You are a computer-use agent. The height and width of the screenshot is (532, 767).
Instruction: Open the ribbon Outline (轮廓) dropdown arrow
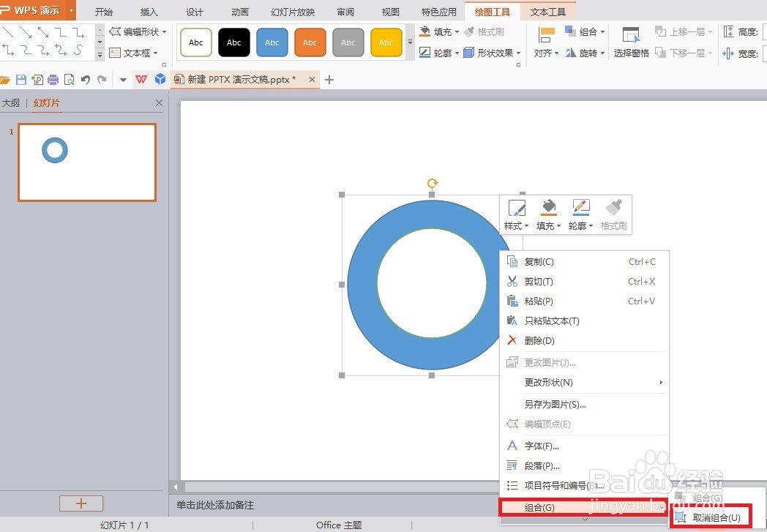click(x=457, y=53)
